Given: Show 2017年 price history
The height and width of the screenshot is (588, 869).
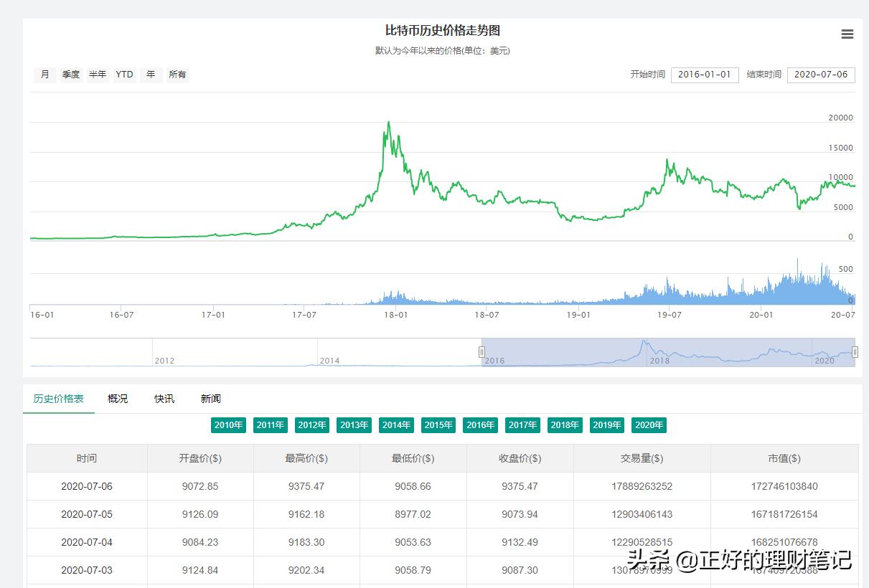Looking at the screenshot, I should pyautogui.click(x=523, y=425).
